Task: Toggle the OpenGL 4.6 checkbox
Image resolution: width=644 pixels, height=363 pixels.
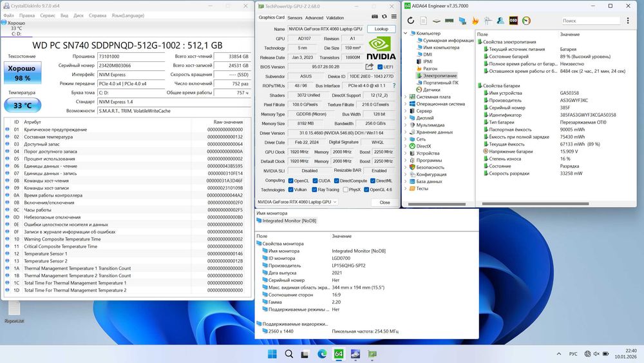Action: click(x=366, y=190)
